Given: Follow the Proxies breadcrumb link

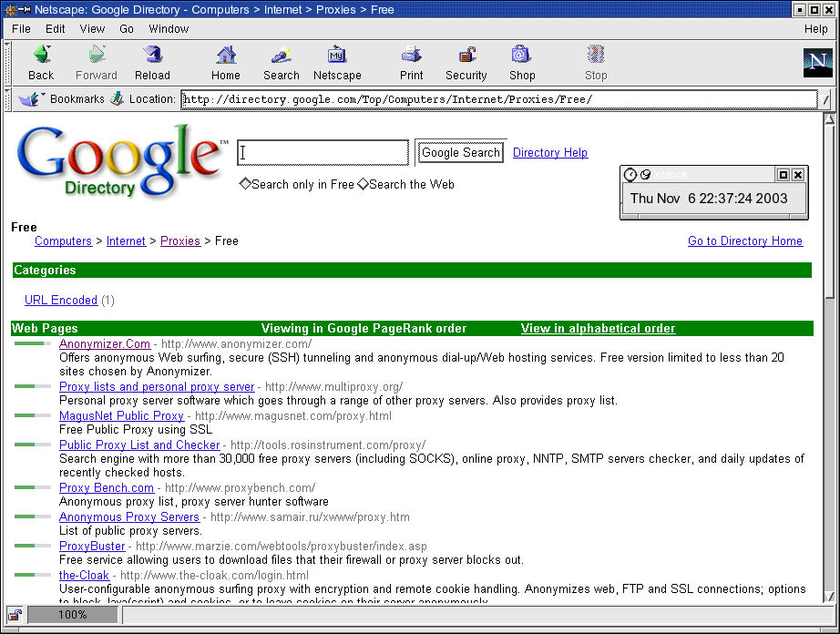Looking at the screenshot, I should (180, 241).
